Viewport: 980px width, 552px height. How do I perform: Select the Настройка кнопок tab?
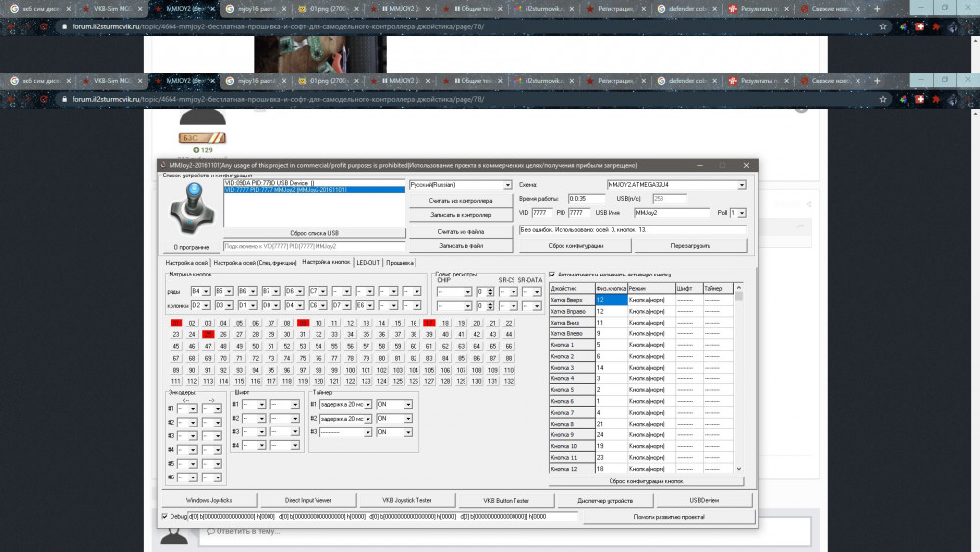(325, 262)
